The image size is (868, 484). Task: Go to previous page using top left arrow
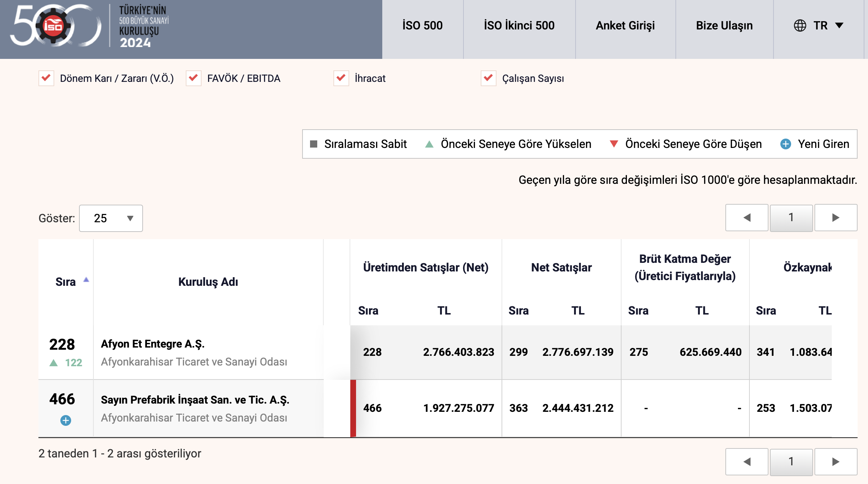coord(747,218)
